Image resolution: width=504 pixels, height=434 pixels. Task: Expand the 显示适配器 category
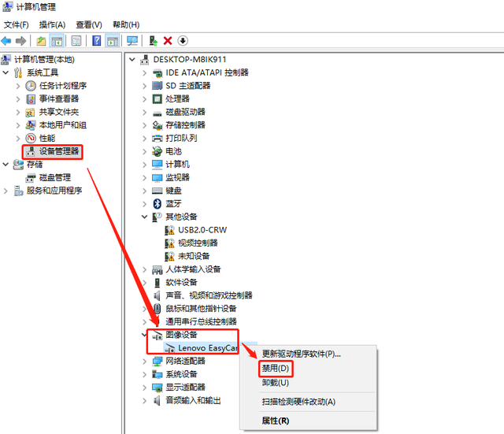tap(145, 388)
